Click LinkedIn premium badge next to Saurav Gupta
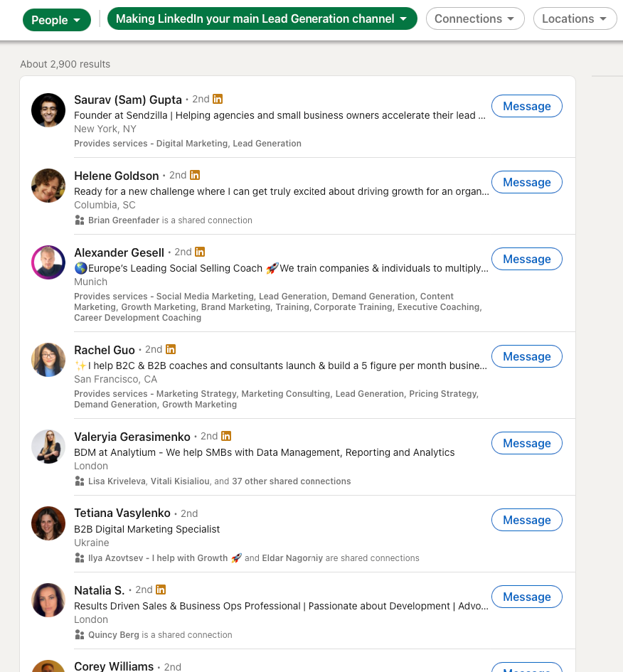Viewport: 623px width, 672px height. pyautogui.click(x=218, y=99)
